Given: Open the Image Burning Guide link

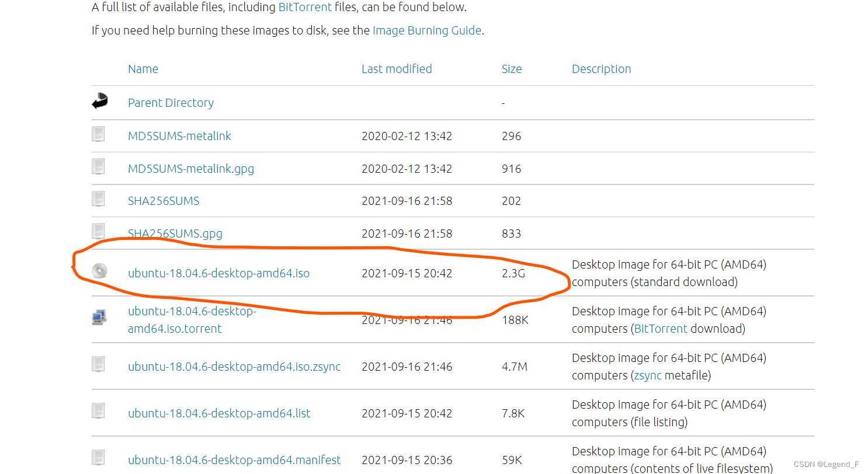Looking at the screenshot, I should 427,30.
